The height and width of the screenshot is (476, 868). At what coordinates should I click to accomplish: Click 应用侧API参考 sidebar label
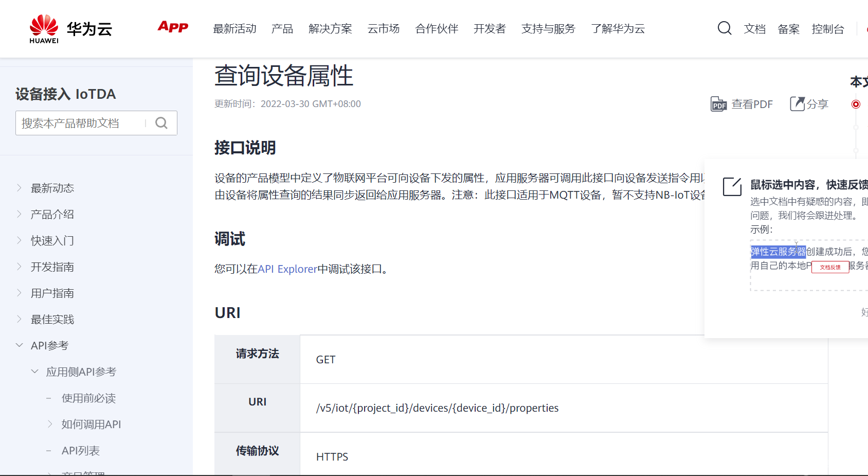coord(81,372)
